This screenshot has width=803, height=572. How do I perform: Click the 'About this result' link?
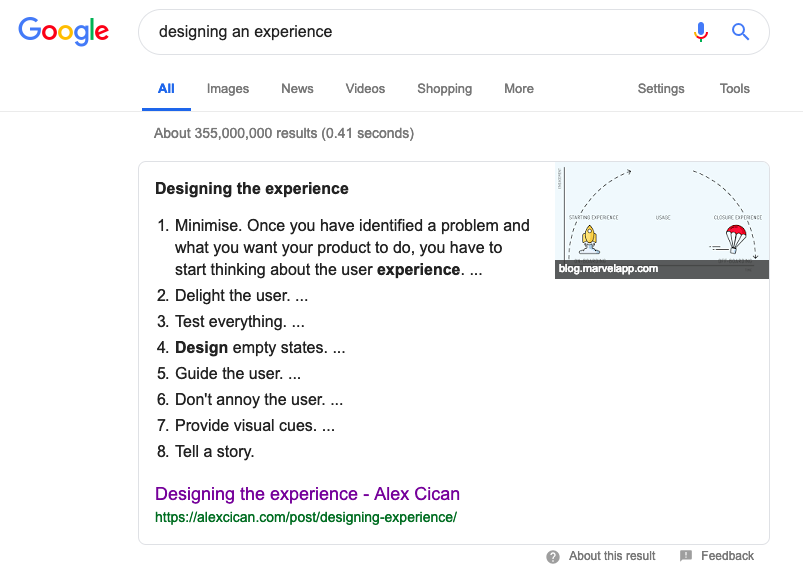pos(612,556)
